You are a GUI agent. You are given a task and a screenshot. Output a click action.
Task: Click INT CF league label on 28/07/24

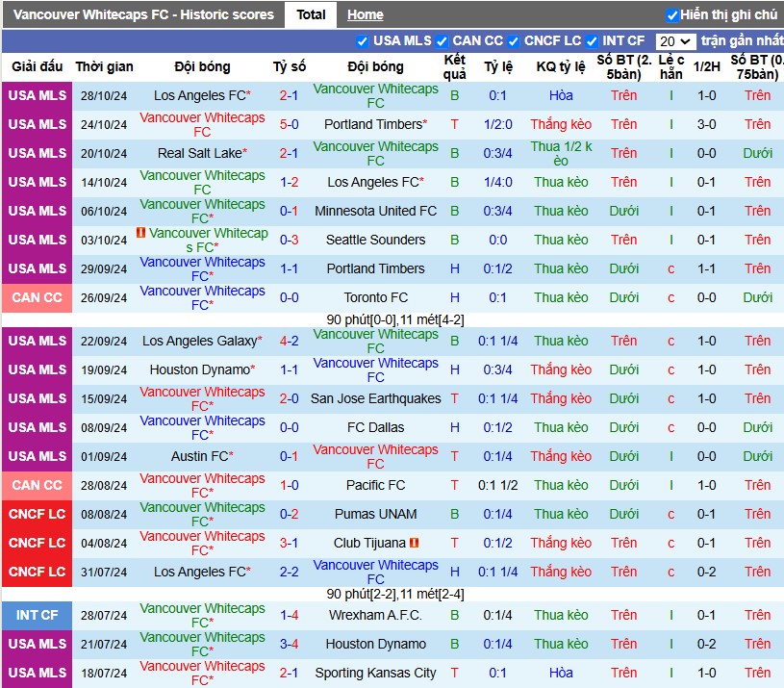click(x=37, y=615)
